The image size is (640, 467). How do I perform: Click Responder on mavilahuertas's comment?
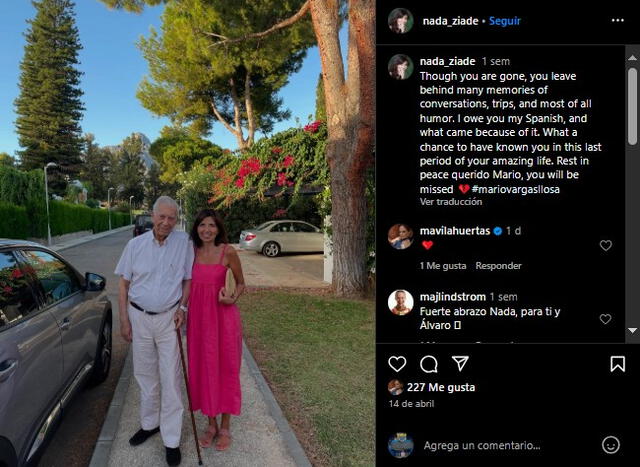click(498, 266)
